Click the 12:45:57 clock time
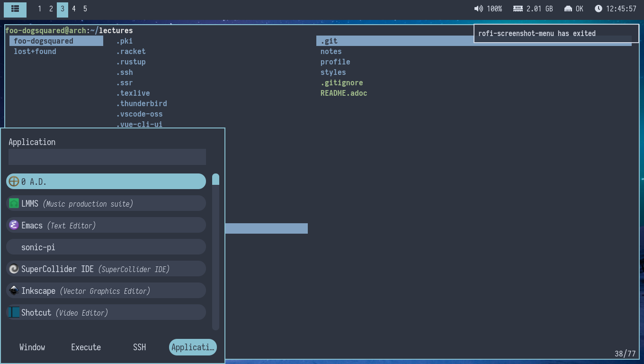This screenshot has height=364, width=644. tap(621, 9)
